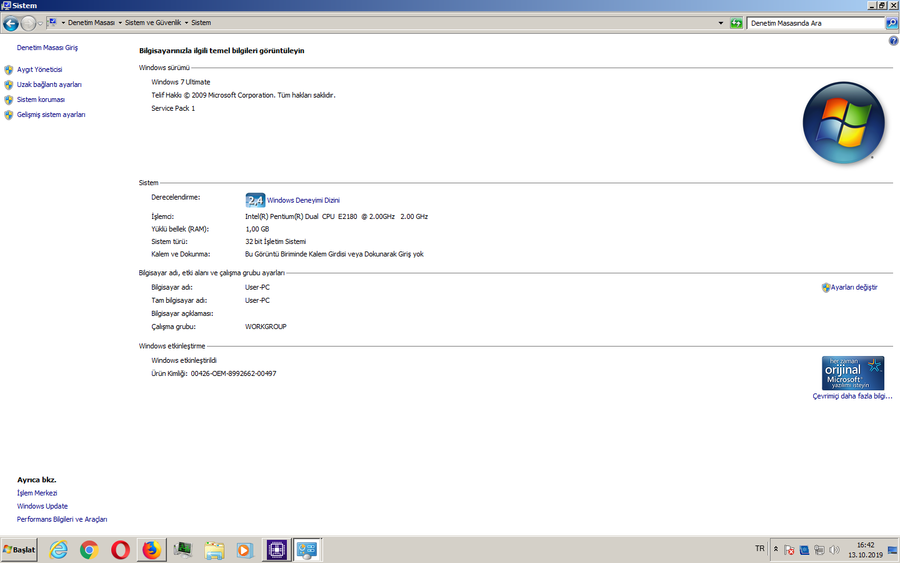Click the search magnifier icon
This screenshot has width=900, height=563.
coord(891,24)
